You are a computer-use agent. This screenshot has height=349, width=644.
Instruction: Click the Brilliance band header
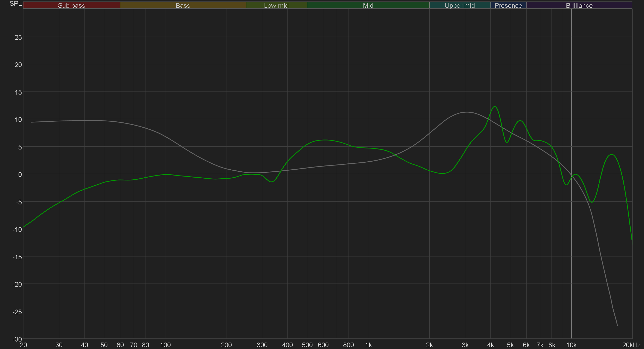(x=579, y=5)
